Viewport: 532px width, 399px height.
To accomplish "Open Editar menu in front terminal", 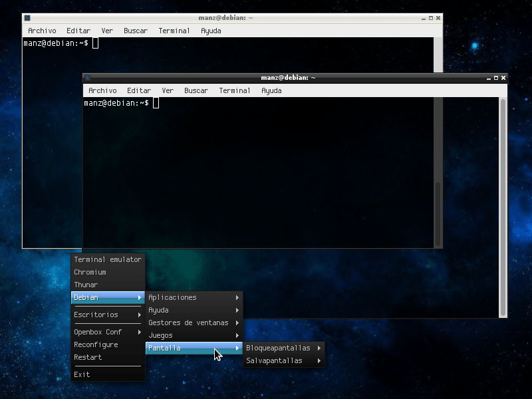I will (139, 90).
